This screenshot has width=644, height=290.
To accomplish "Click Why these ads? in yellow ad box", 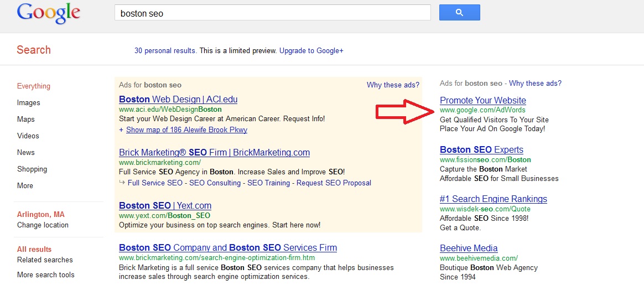I will click(x=393, y=85).
